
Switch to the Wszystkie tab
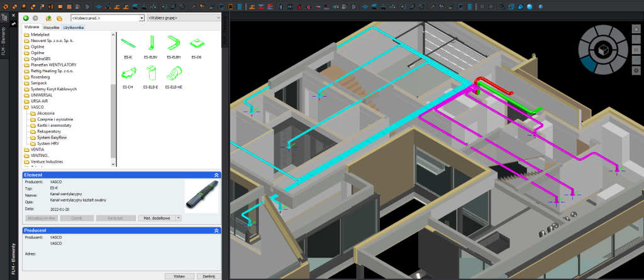coord(52,28)
